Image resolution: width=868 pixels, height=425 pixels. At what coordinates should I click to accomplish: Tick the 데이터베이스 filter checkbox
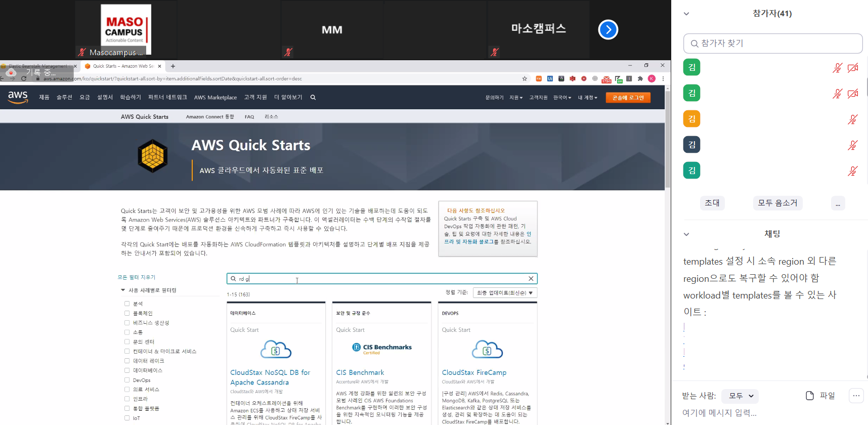coord(127,370)
